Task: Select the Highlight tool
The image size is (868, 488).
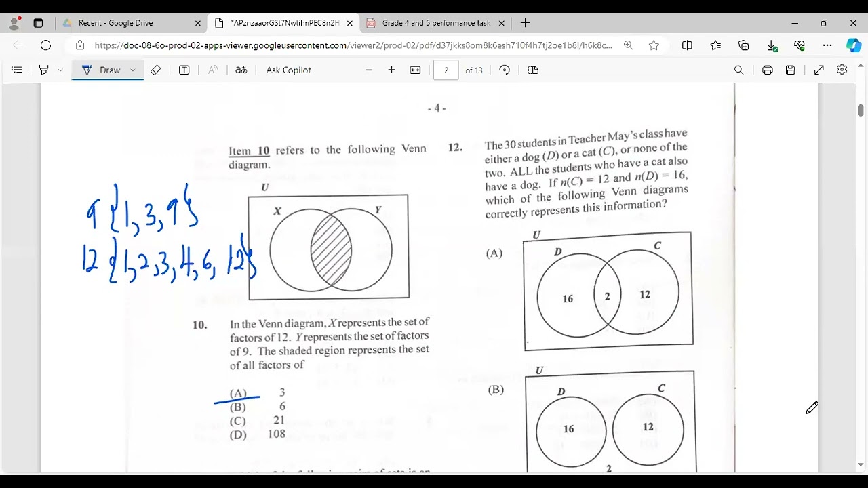Action: (44, 70)
